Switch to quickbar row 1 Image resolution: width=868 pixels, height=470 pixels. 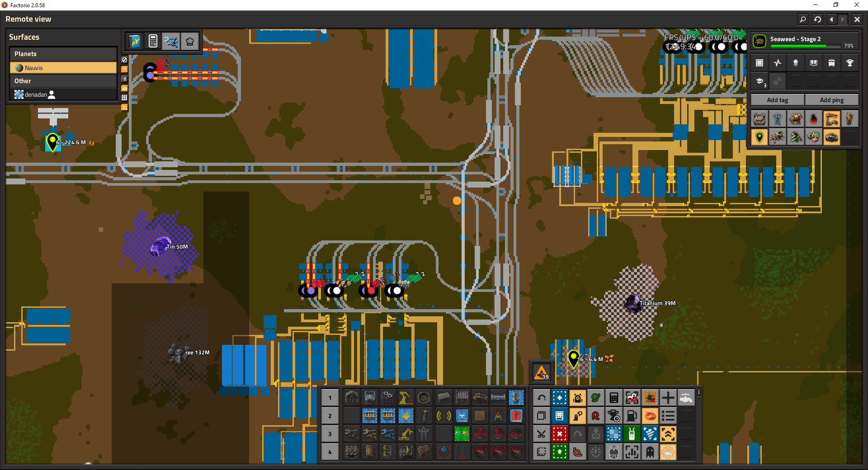click(330, 398)
